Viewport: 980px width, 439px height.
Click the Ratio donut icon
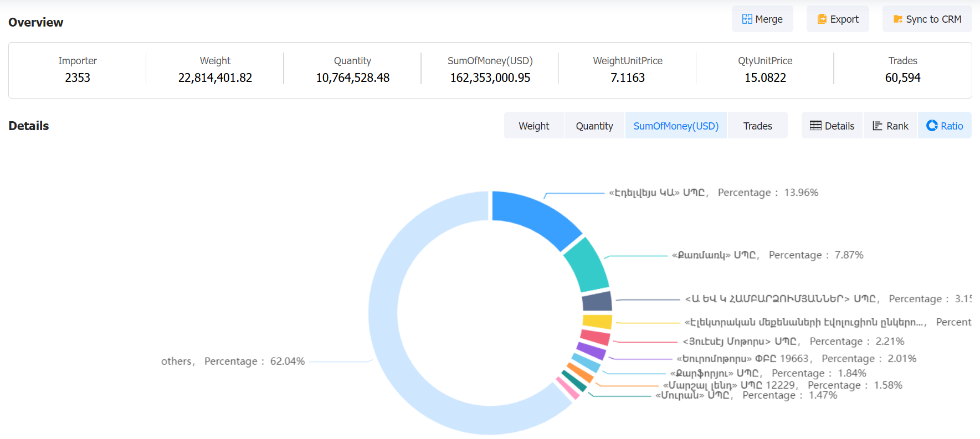click(x=932, y=126)
